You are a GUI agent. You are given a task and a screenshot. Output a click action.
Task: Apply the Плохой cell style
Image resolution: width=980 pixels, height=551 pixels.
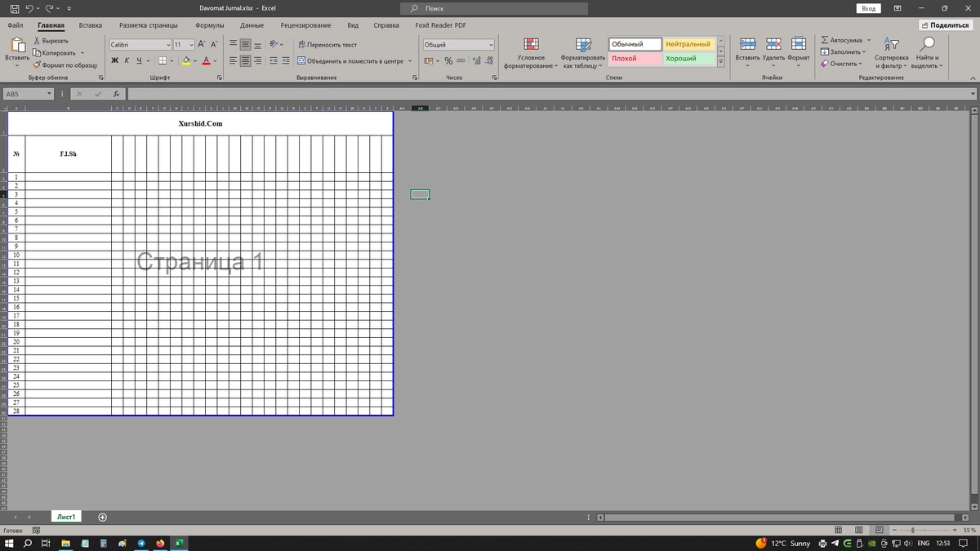coord(635,59)
